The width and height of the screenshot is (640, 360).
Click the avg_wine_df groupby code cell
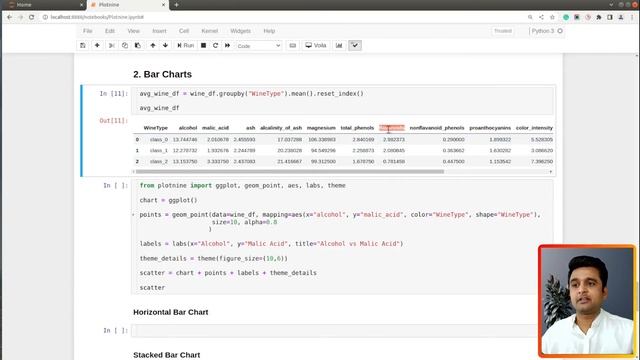342,100
